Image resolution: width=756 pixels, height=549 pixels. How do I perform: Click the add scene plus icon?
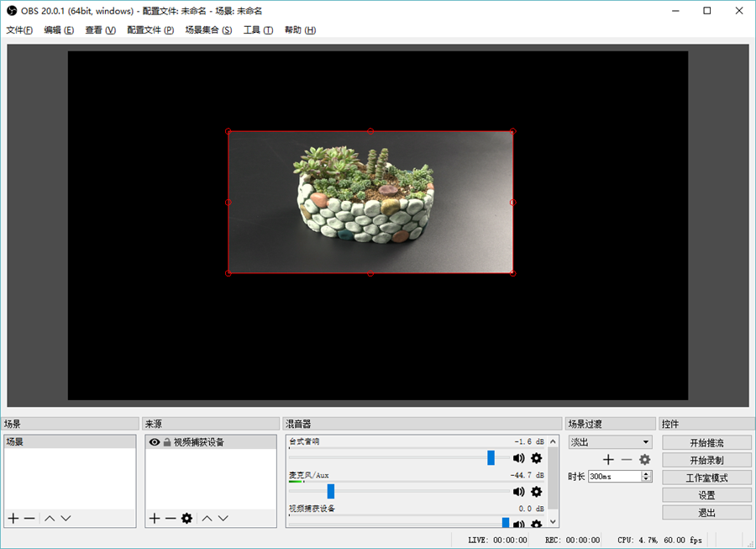point(13,519)
